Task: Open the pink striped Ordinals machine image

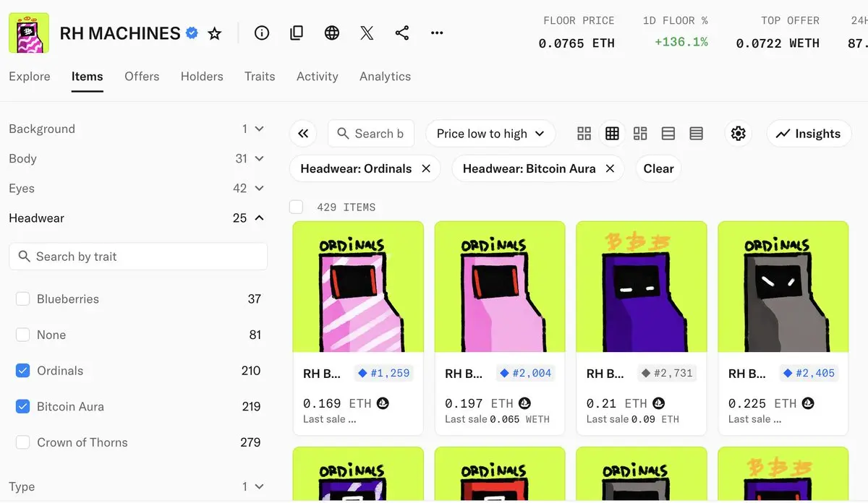Action: click(358, 287)
